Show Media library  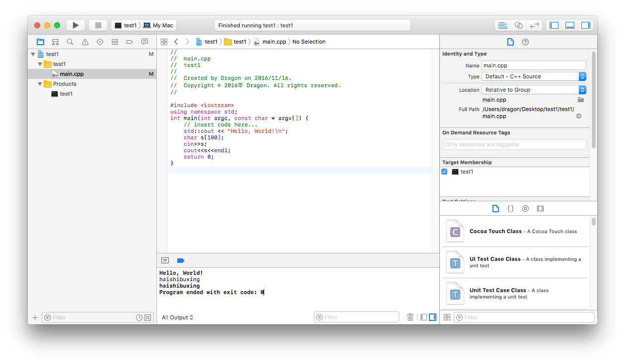540,208
